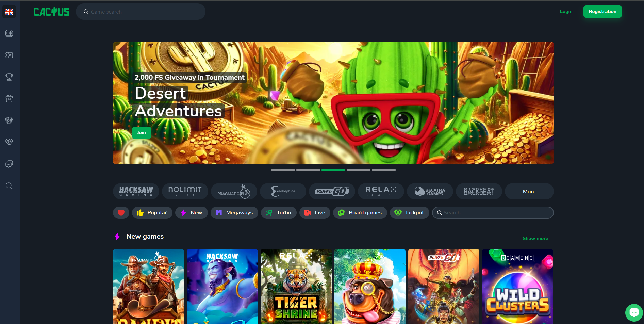Go to the fourth banner slide indicator
Screen dimensions: 644x324
pos(359,170)
